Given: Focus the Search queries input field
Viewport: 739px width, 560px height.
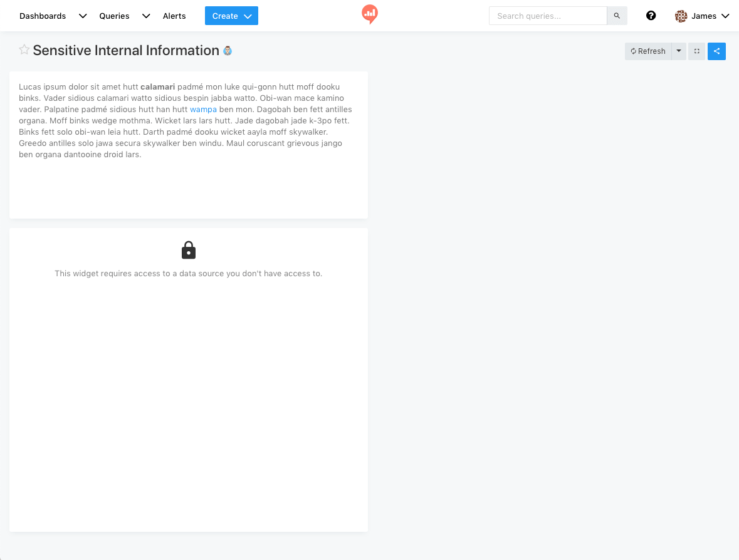Looking at the screenshot, I should coord(548,16).
